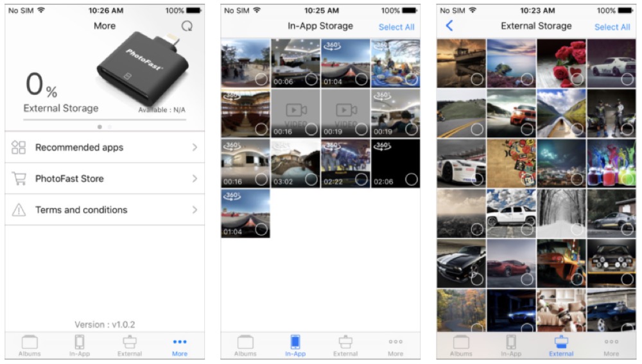Select the 03:02 video's circle checkbox
This screenshot has height=364, width=642.
tap(311, 179)
